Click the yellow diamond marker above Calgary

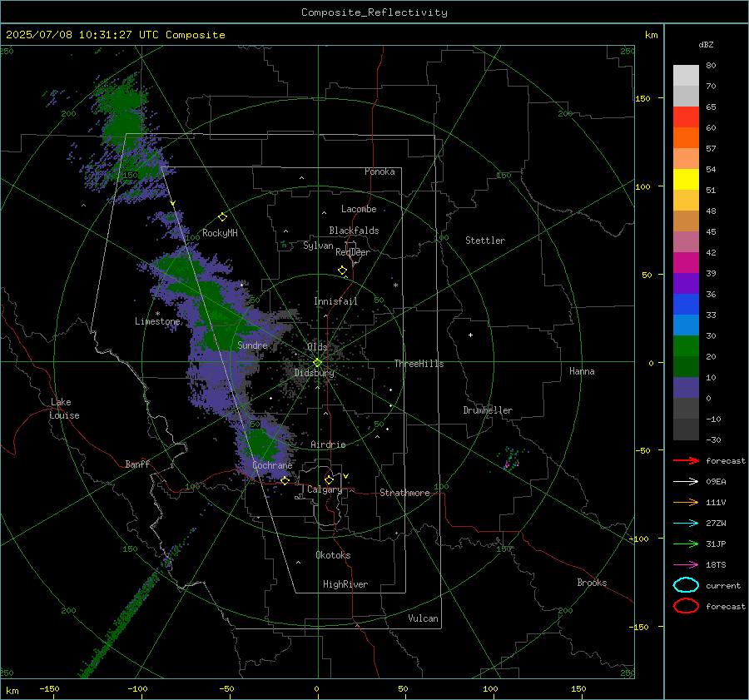(329, 479)
